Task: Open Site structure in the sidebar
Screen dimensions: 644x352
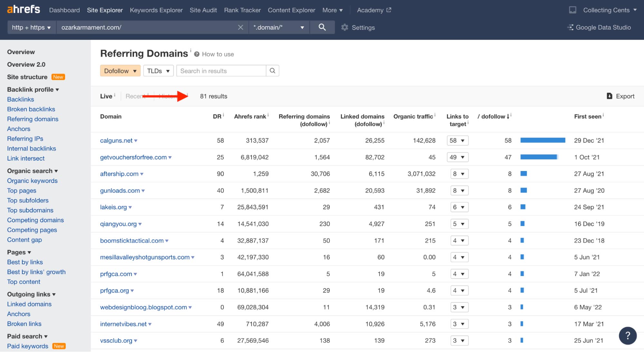Action: 27,77
